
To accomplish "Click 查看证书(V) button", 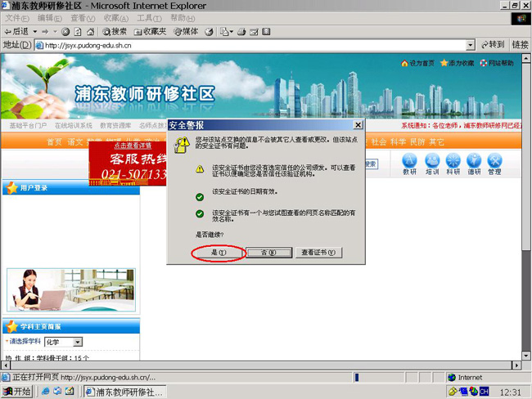I will pyautogui.click(x=318, y=253).
